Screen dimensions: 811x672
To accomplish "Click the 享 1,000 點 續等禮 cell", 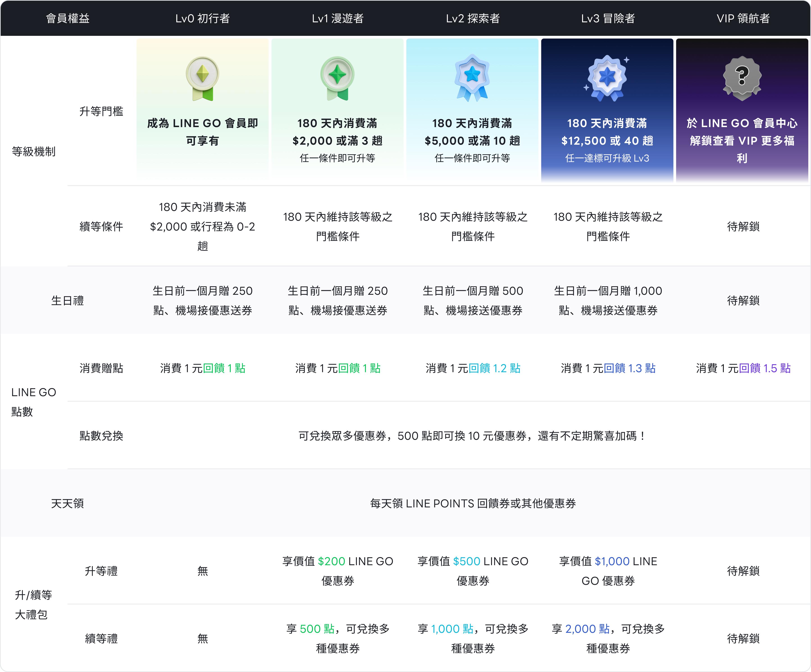I will point(473,638).
